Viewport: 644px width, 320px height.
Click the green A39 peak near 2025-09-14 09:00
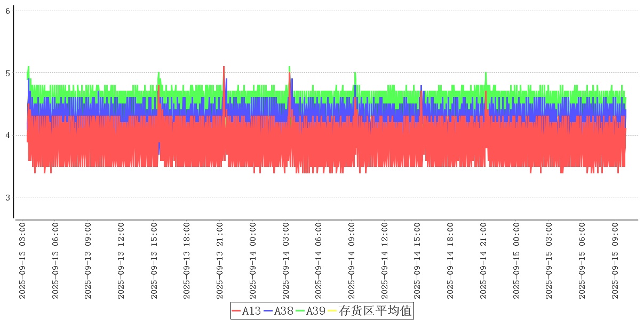355,74
